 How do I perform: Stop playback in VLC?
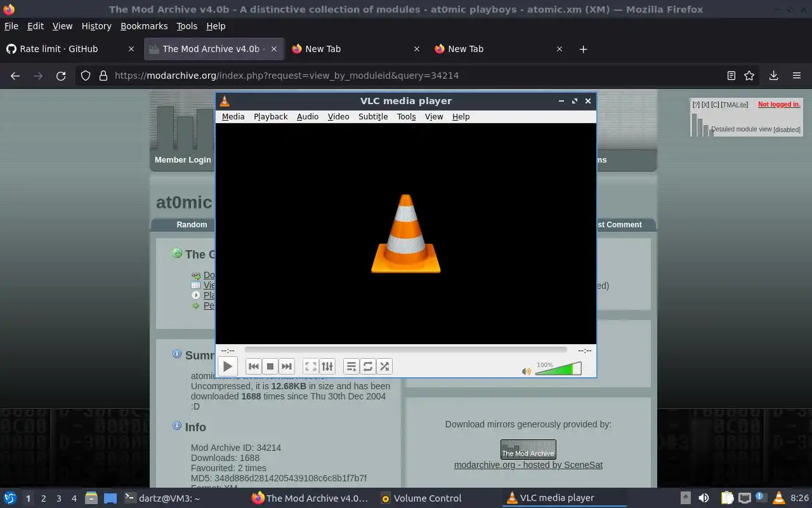(x=270, y=366)
